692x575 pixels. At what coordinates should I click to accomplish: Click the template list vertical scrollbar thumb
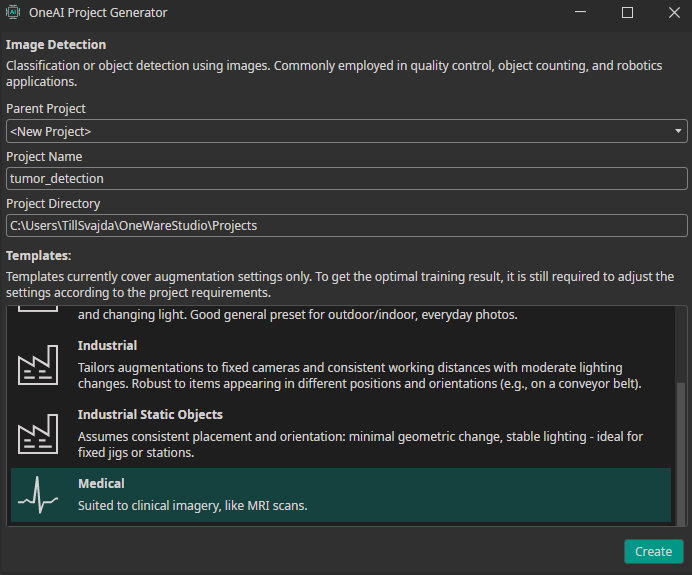click(x=681, y=450)
